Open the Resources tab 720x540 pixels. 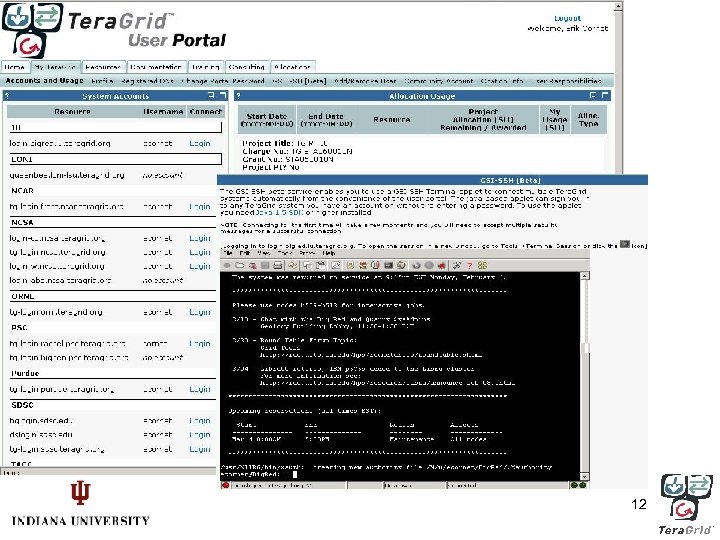click(103, 67)
